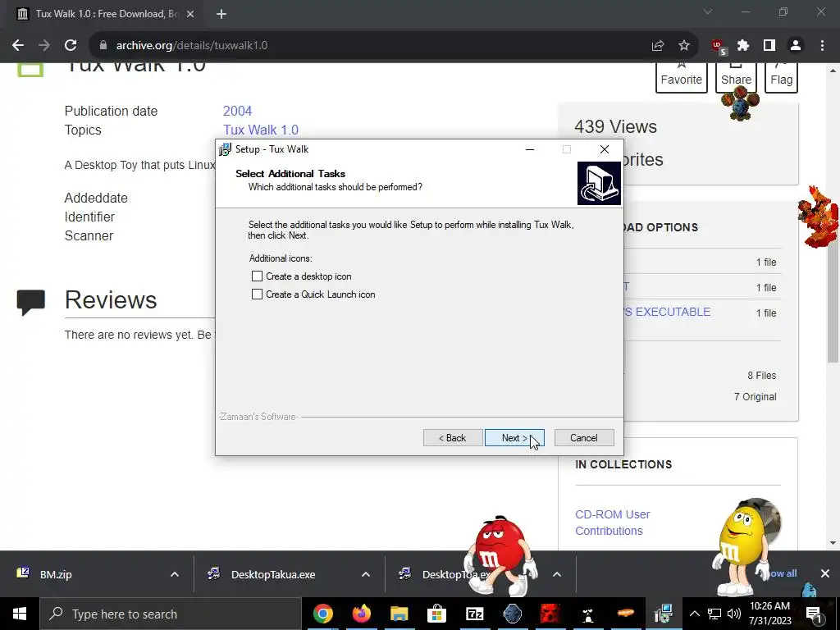Click the browser back arrow
840x630 pixels.
click(x=18, y=46)
